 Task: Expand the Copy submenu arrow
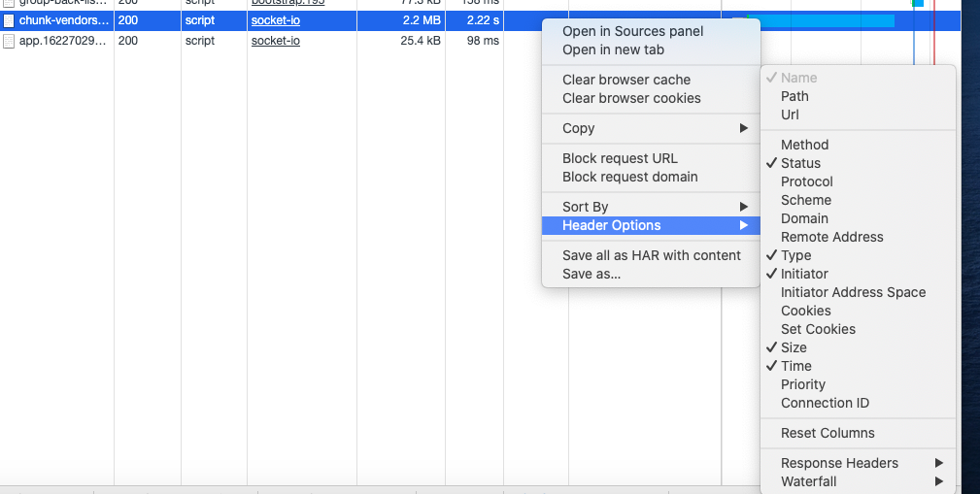tap(744, 128)
